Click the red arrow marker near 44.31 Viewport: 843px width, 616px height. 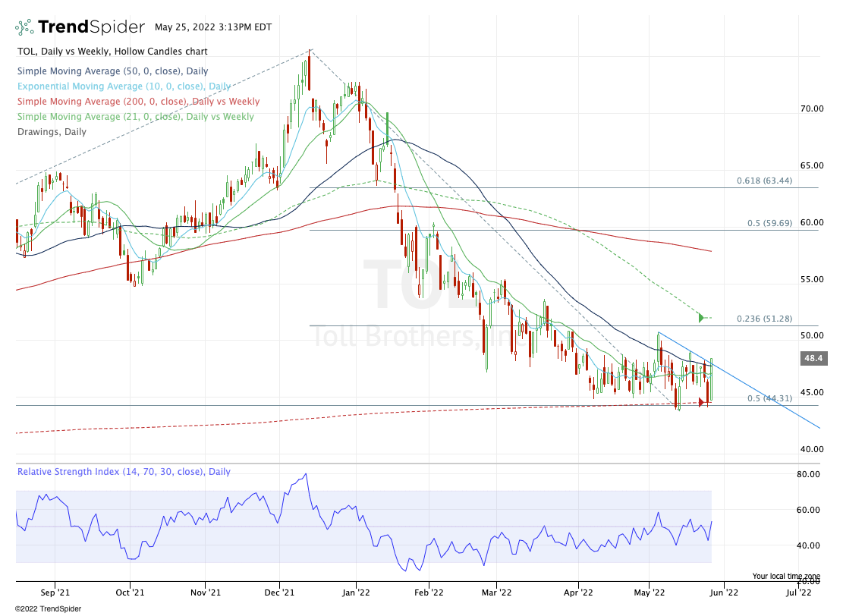pyautogui.click(x=703, y=402)
